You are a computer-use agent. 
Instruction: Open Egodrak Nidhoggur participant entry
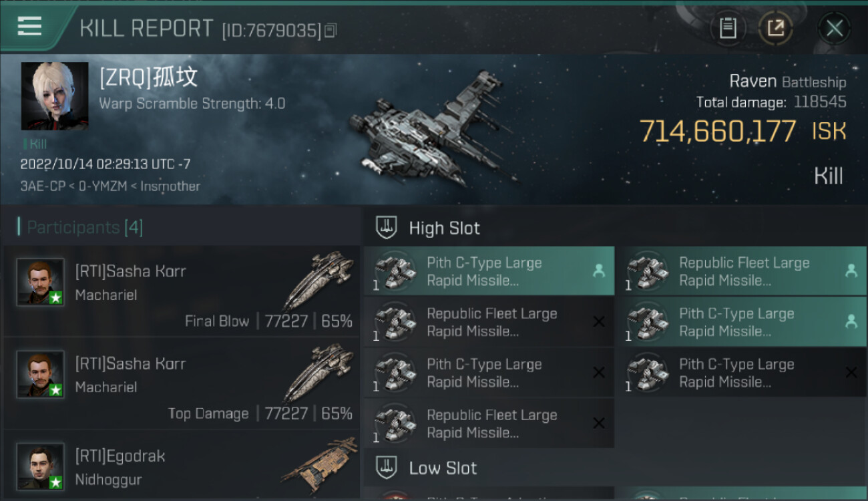click(182, 466)
